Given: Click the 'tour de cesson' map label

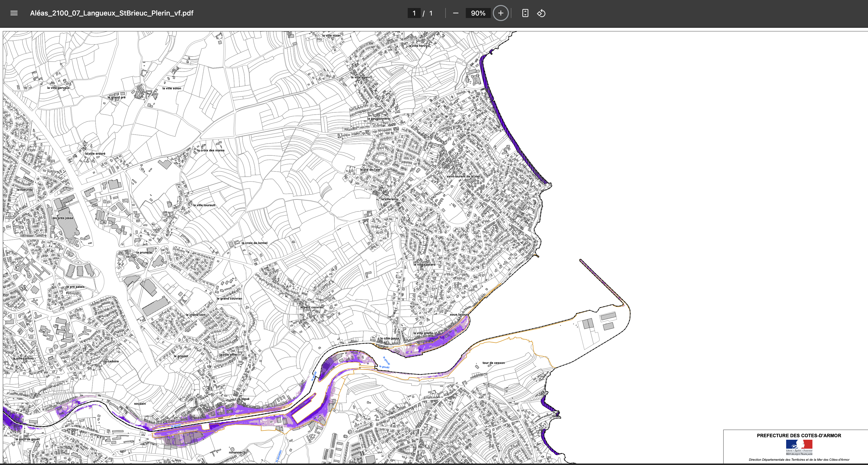Looking at the screenshot, I should (493, 363).
